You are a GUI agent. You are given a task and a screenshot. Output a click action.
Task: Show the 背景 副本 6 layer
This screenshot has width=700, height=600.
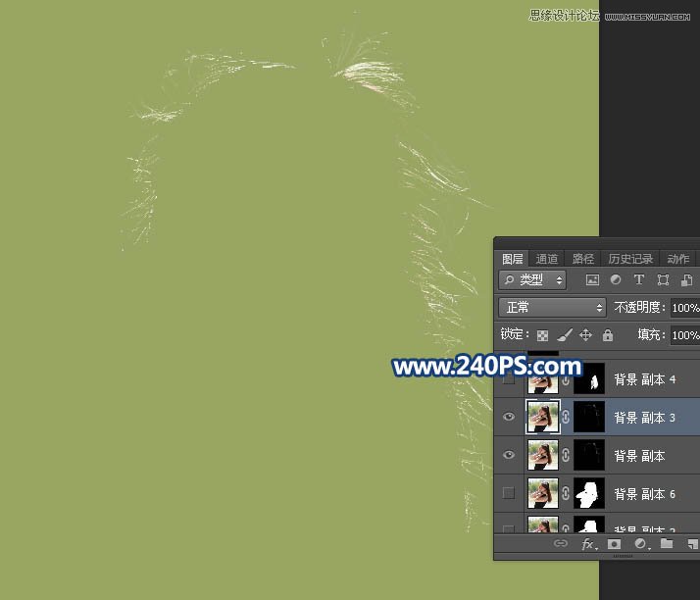[509, 493]
